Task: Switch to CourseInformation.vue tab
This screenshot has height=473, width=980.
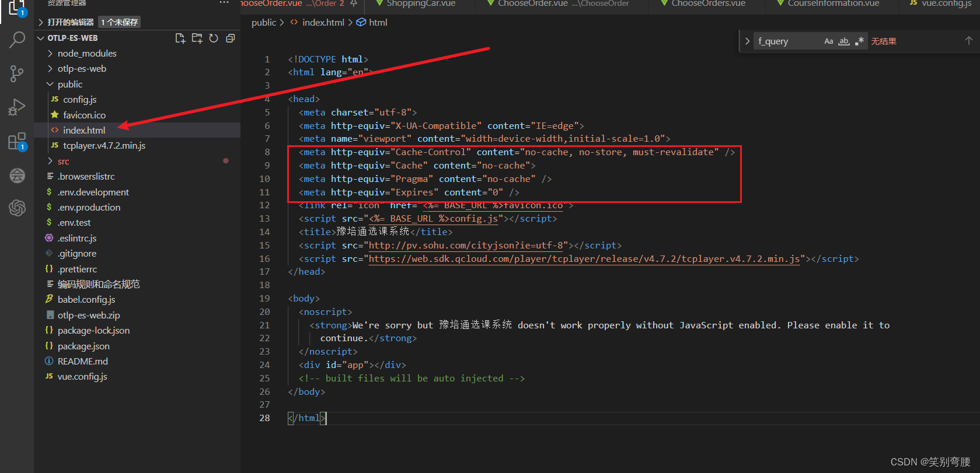Action: (x=832, y=3)
